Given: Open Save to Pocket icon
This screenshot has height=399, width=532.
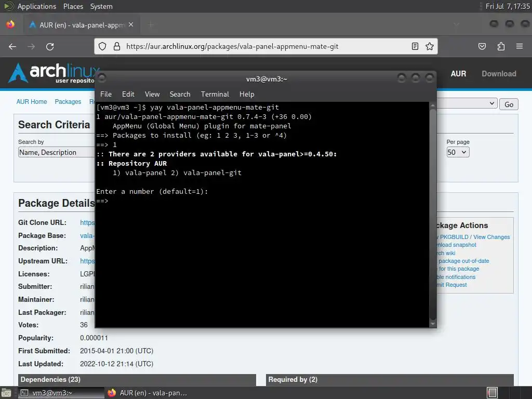Looking at the screenshot, I should click(x=482, y=46).
